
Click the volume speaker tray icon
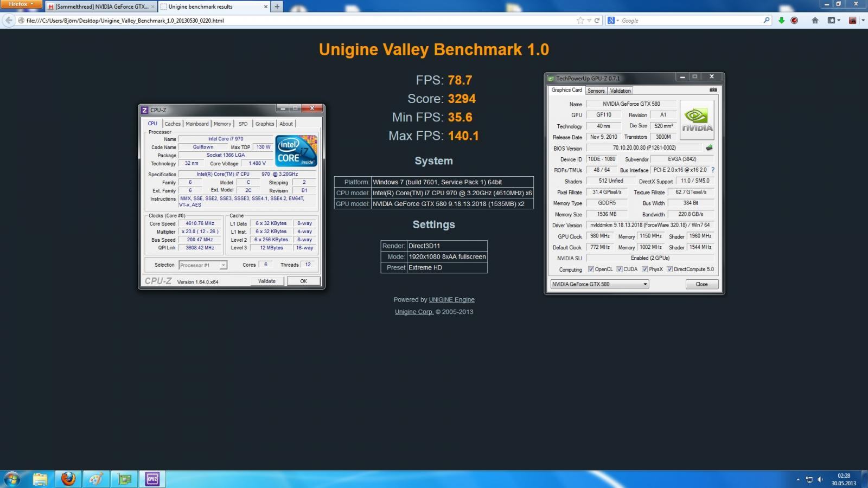pos(820,479)
